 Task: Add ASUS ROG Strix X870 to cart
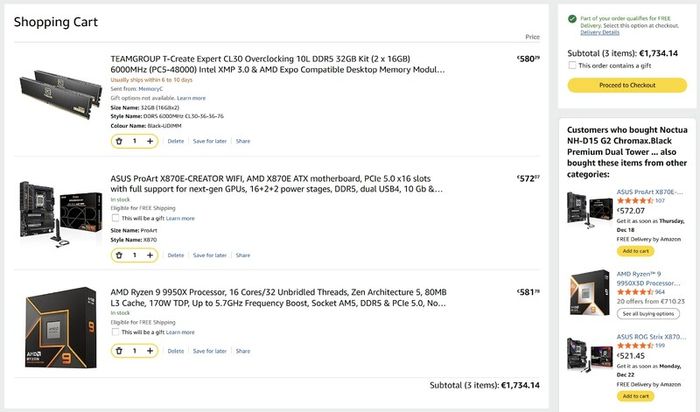pyautogui.click(x=635, y=396)
